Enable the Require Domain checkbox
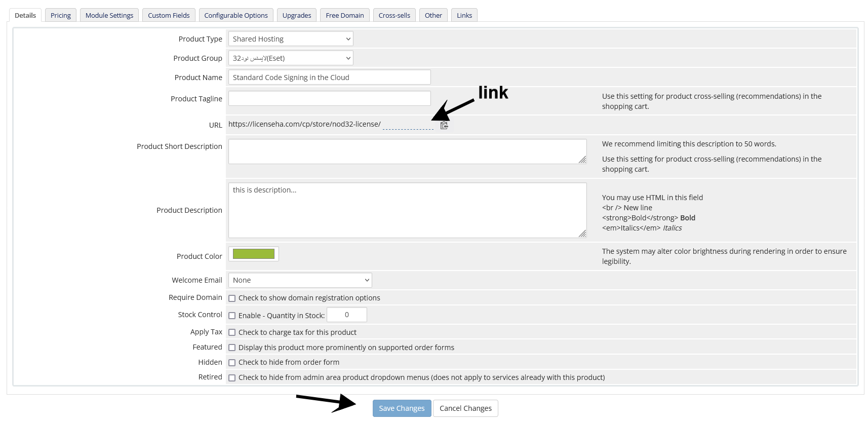The image size is (868, 422). click(x=232, y=298)
